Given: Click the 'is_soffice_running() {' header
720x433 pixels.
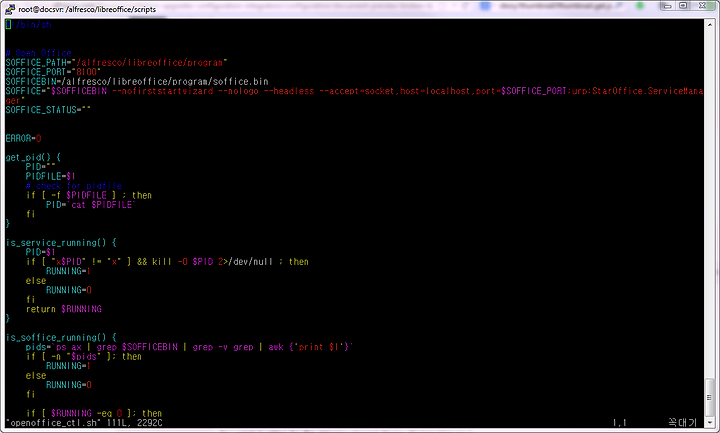Looking at the screenshot, I should click(x=61, y=337).
